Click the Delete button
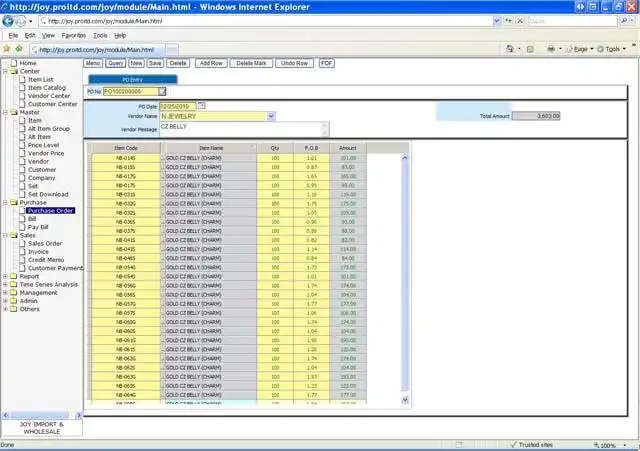 pos(178,63)
